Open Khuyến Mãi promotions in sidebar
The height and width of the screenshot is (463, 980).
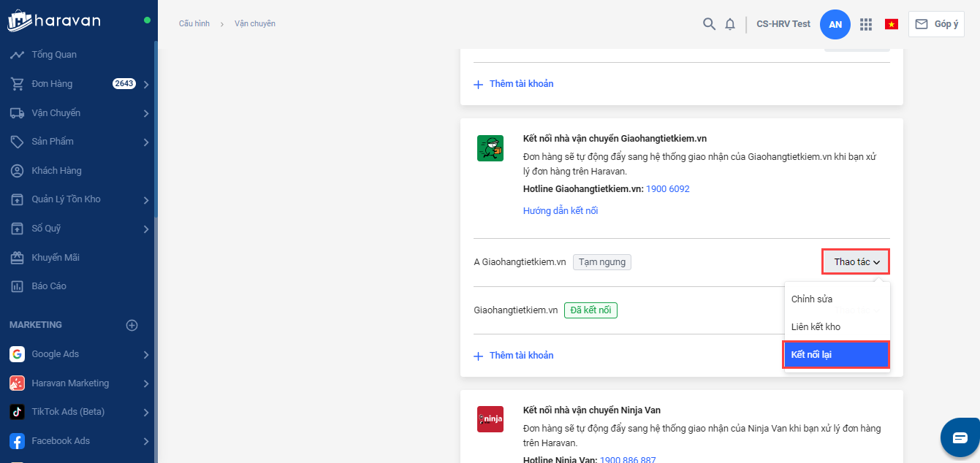(56, 258)
